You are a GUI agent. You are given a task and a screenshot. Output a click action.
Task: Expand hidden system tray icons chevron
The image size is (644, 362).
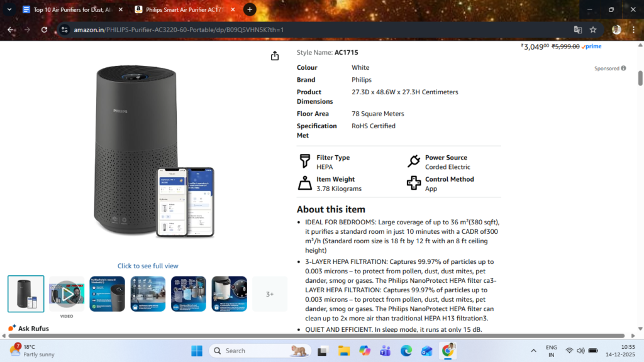click(x=533, y=351)
